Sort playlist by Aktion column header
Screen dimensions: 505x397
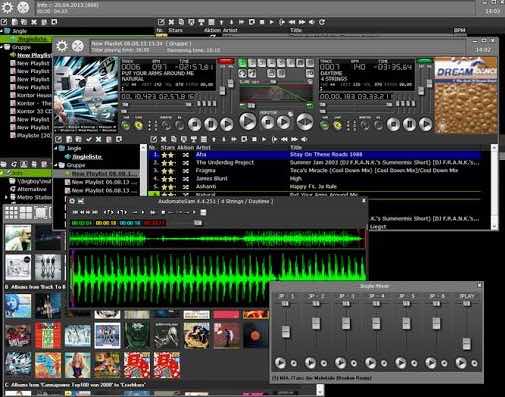pos(185,147)
